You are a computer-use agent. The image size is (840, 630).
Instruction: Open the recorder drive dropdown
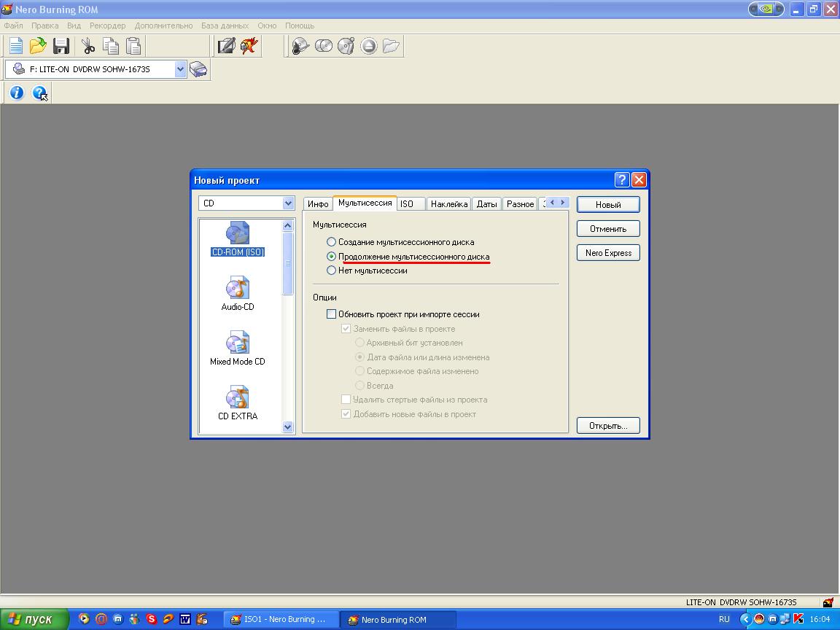click(181, 69)
